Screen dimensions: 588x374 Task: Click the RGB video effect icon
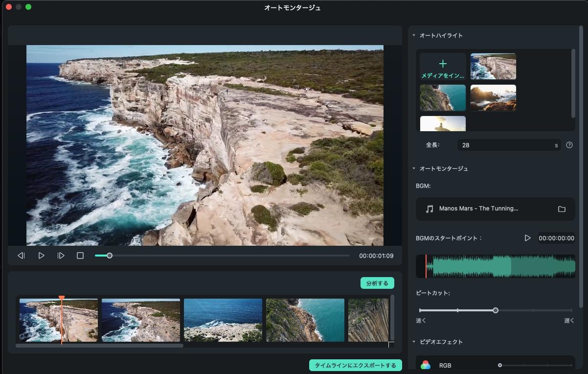pyautogui.click(x=426, y=365)
